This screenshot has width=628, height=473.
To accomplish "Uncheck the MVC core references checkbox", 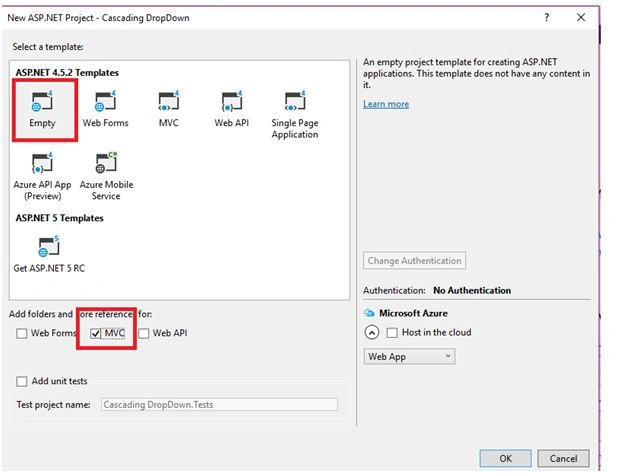I will (x=95, y=333).
